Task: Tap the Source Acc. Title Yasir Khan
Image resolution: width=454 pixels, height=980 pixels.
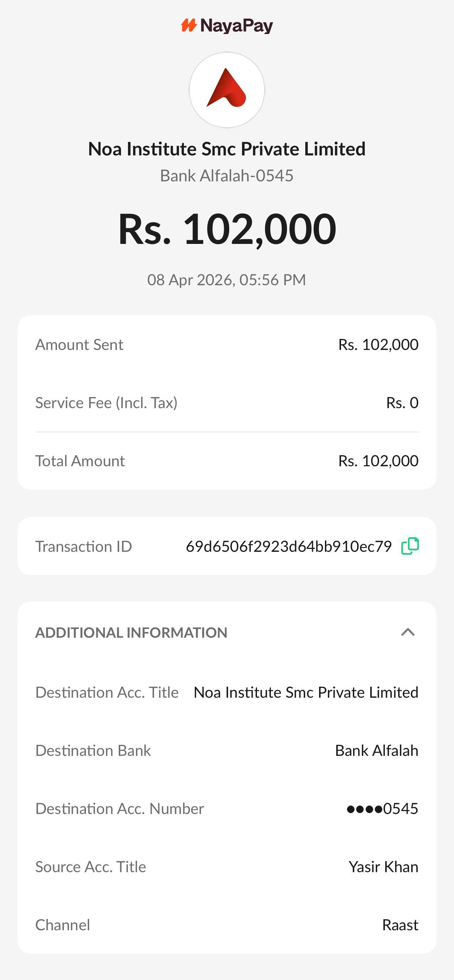Action: pos(383,867)
